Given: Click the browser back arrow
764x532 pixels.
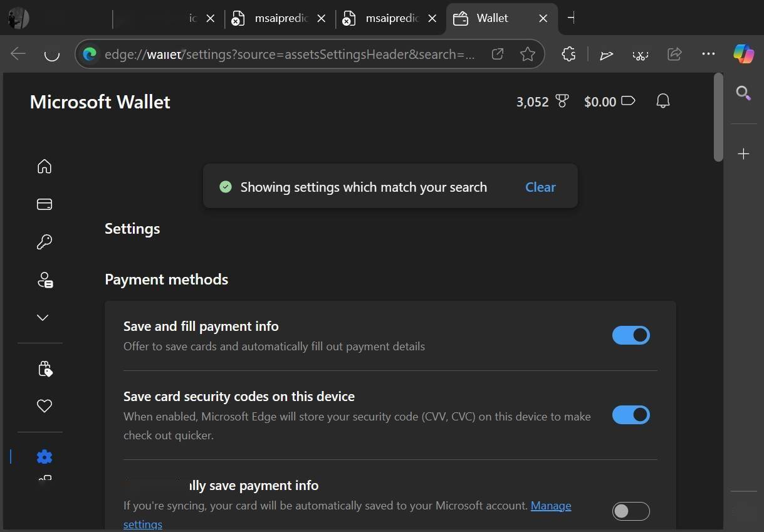Looking at the screenshot, I should (18, 54).
